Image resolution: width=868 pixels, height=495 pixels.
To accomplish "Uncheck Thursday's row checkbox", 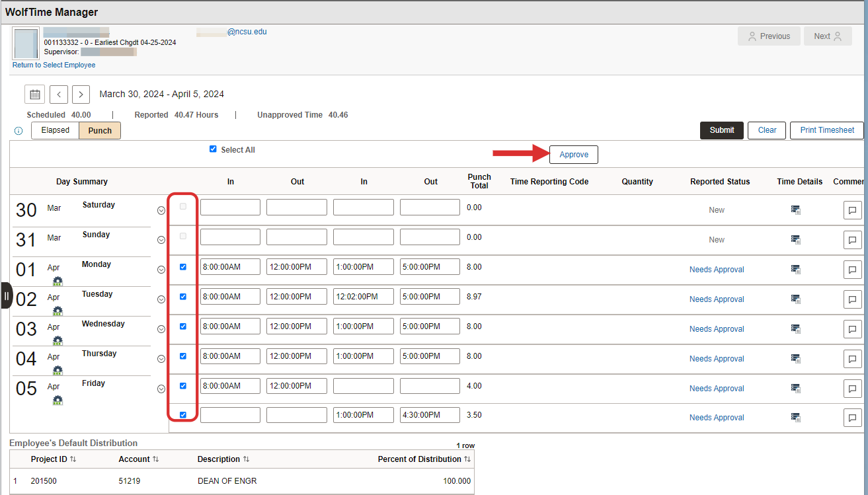I will [183, 356].
